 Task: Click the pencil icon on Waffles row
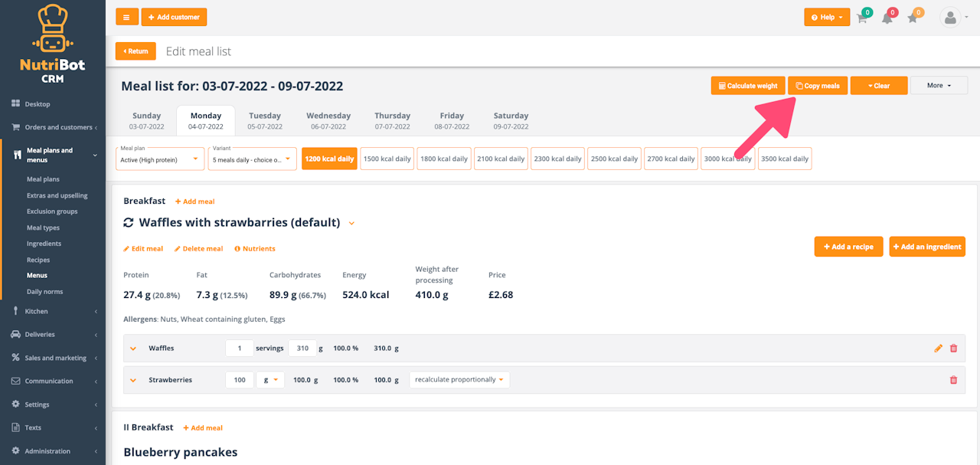(x=939, y=349)
